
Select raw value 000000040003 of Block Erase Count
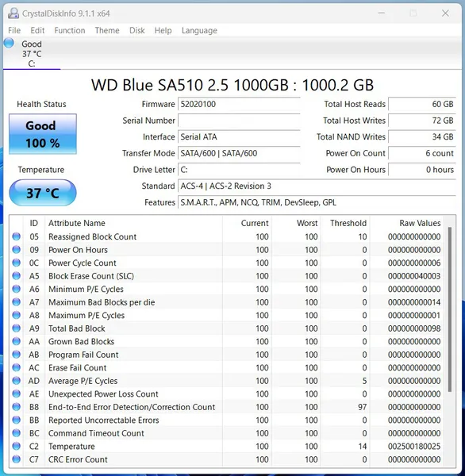[414, 276]
